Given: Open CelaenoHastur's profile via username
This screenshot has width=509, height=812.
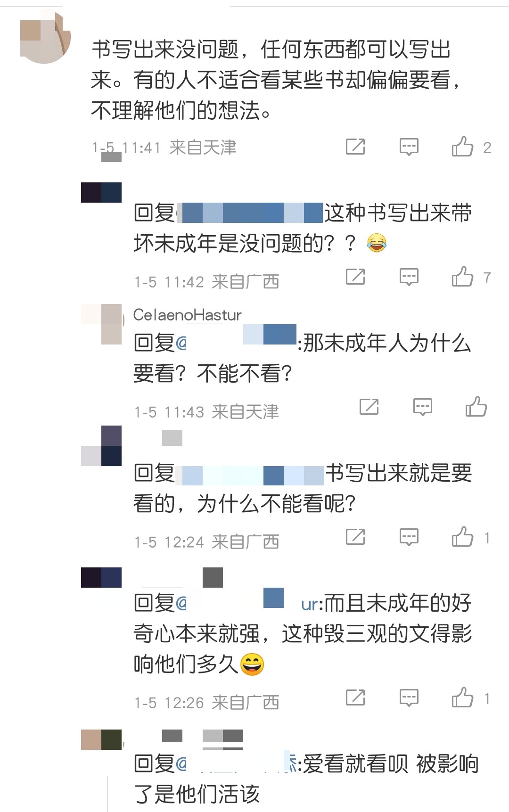Looking at the screenshot, I should point(187,314).
